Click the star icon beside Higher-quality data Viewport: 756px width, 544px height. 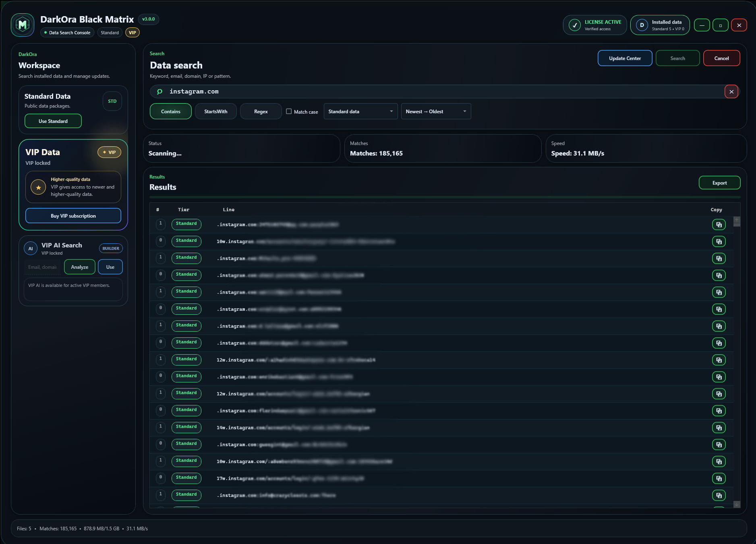(38, 187)
